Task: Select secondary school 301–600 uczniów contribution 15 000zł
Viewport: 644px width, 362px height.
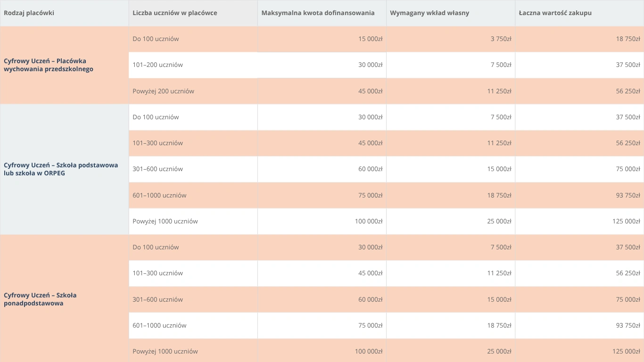Action: coord(451,299)
